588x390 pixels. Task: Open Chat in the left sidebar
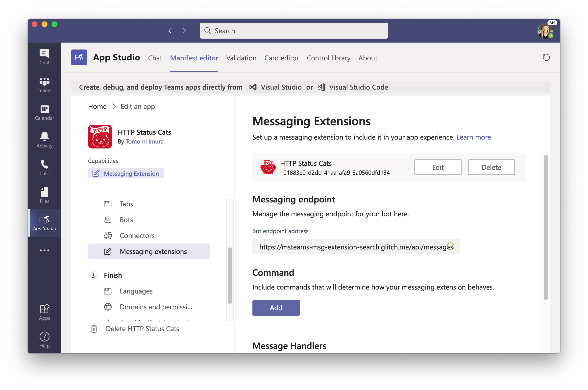pos(44,56)
